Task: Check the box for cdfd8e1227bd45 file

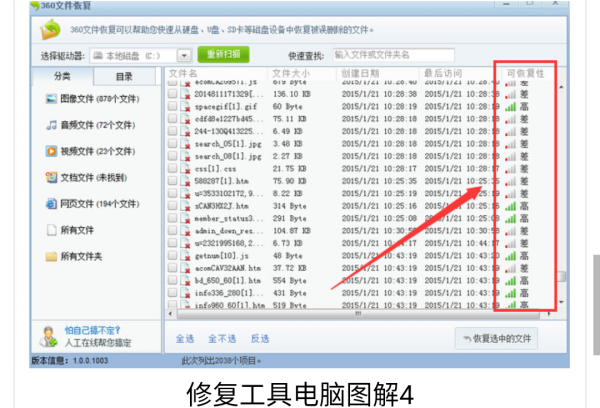Action: click(x=173, y=118)
